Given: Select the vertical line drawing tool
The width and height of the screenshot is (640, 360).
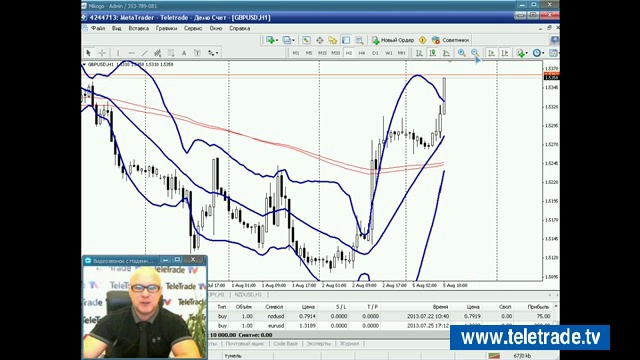Looking at the screenshot, I should pos(118,53).
